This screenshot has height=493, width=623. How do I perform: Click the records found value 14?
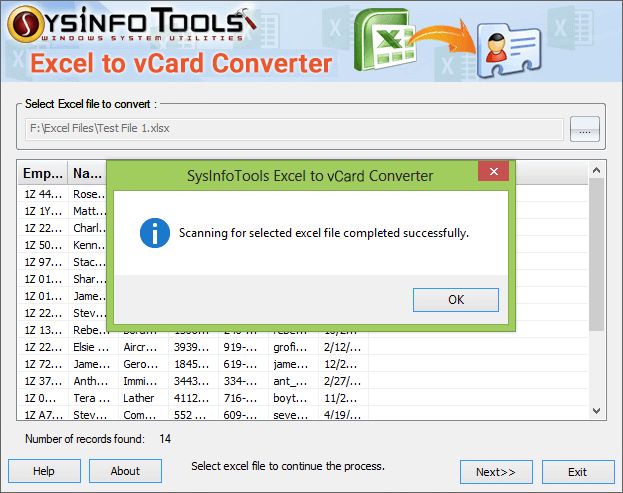(165, 439)
